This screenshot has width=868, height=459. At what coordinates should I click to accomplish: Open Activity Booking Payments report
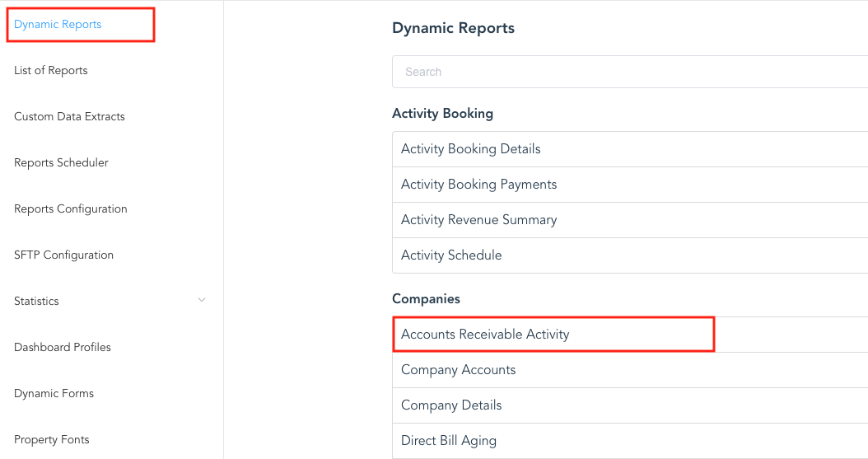tap(479, 185)
